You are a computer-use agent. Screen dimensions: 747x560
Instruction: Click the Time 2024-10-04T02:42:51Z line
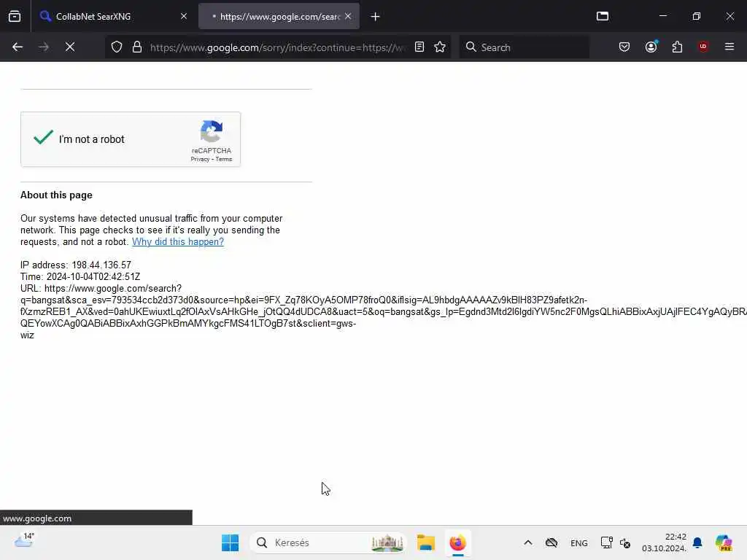80,276
